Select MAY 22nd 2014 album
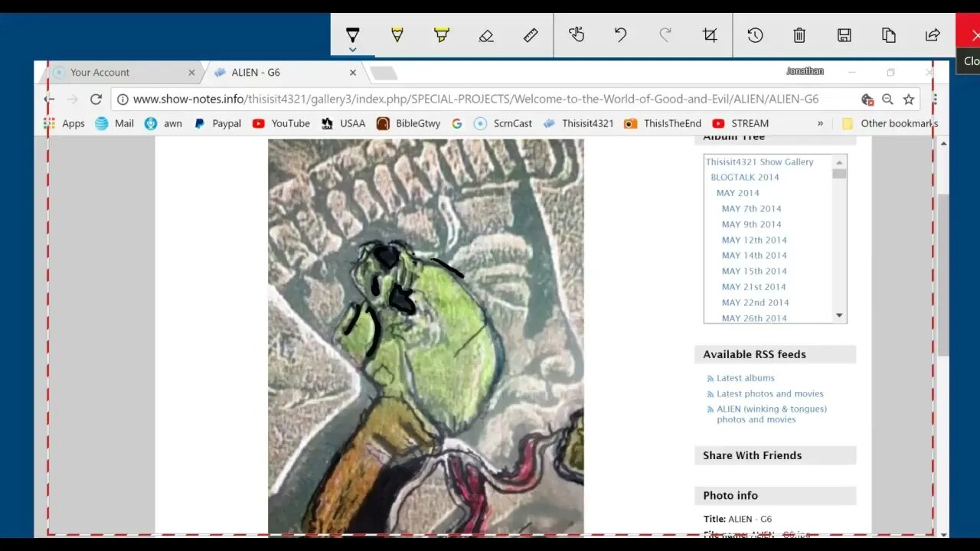980x551 pixels. [756, 302]
